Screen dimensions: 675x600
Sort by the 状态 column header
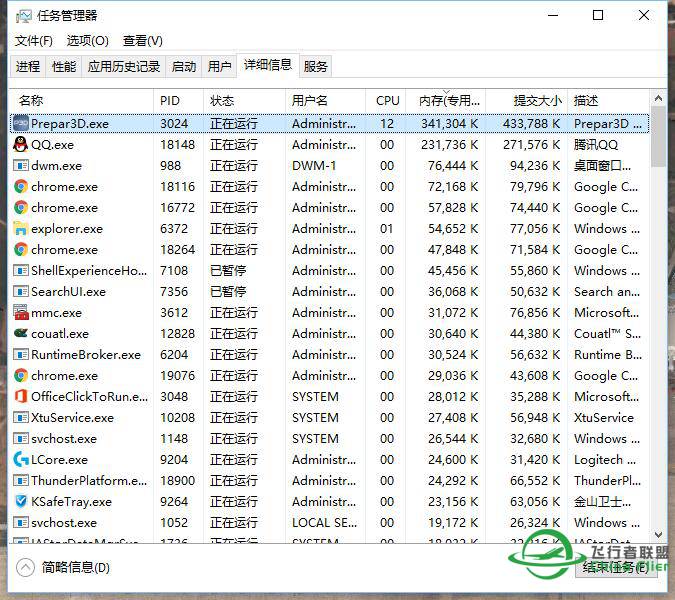pos(244,101)
